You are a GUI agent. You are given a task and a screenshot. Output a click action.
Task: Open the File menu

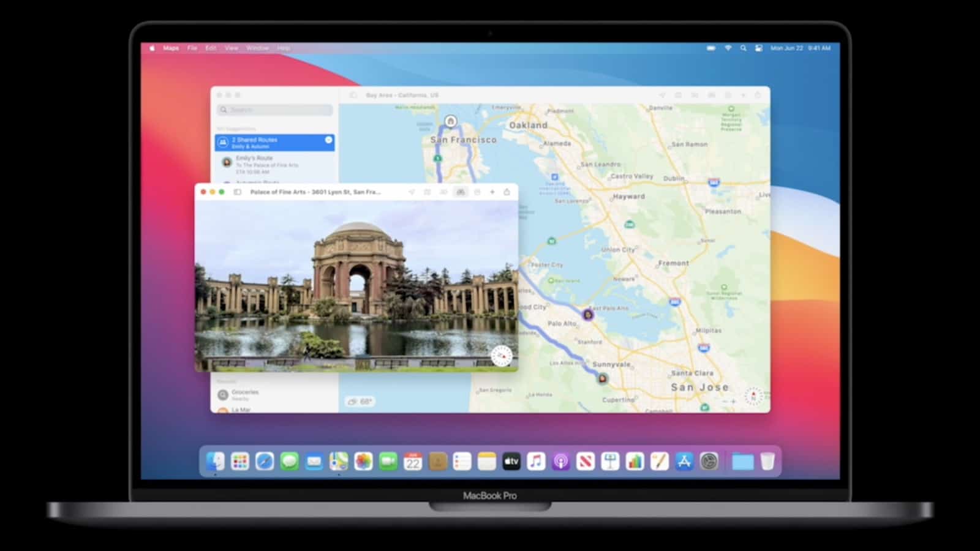[x=192, y=48]
